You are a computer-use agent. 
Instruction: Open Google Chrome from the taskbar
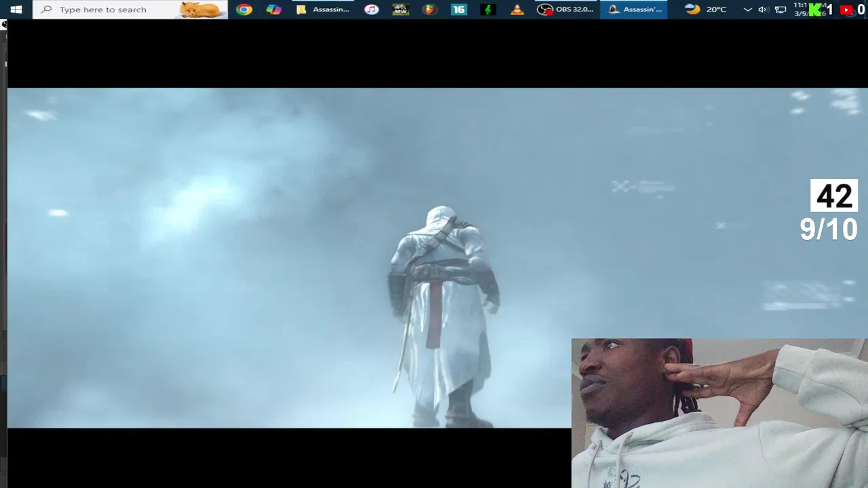pyautogui.click(x=244, y=9)
